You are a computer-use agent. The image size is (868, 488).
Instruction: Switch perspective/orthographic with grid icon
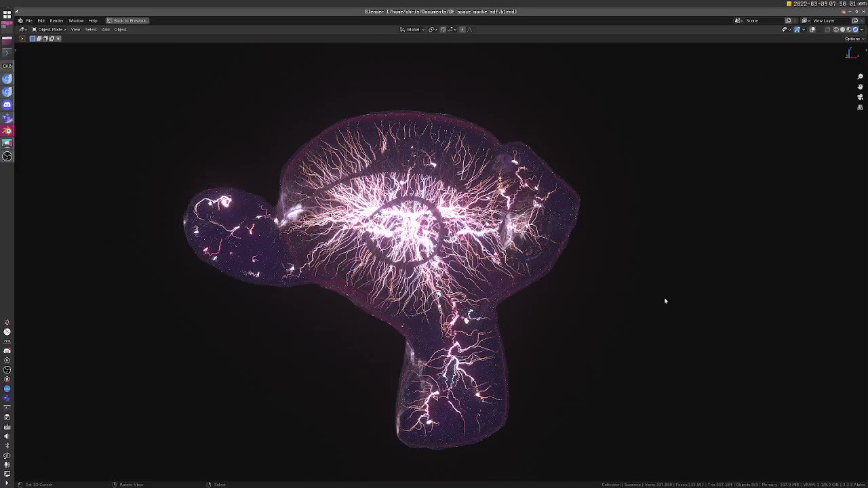[860, 107]
